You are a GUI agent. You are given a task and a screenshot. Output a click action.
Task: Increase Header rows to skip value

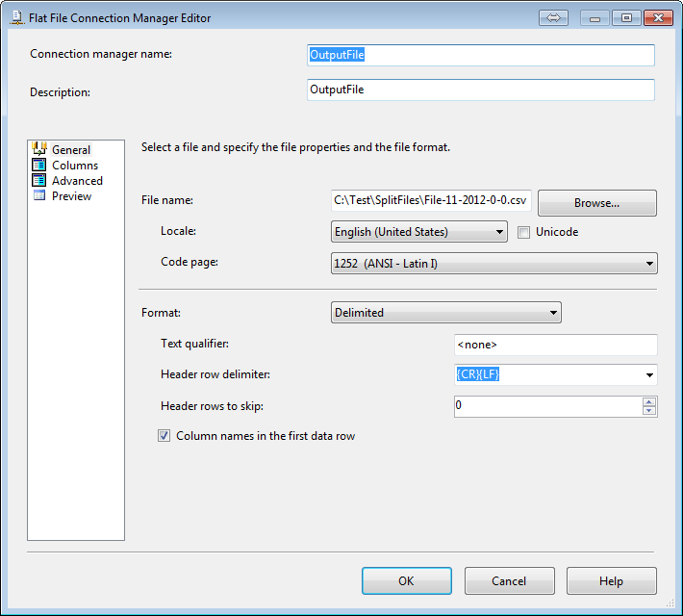(x=649, y=402)
